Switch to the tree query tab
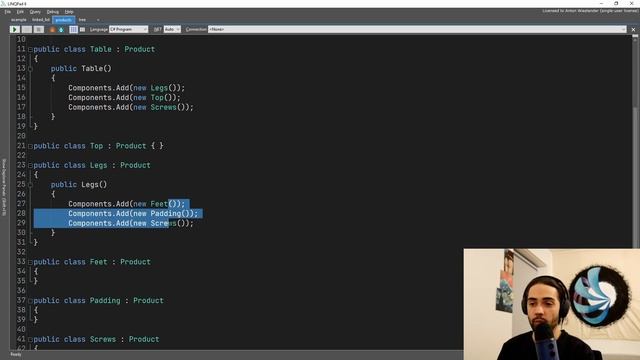 coord(82,20)
